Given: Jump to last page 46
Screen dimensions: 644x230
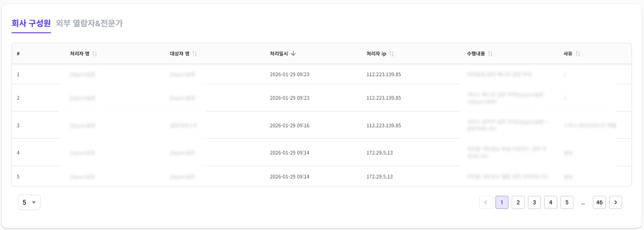Looking at the screenshot, I should [599, 202].
